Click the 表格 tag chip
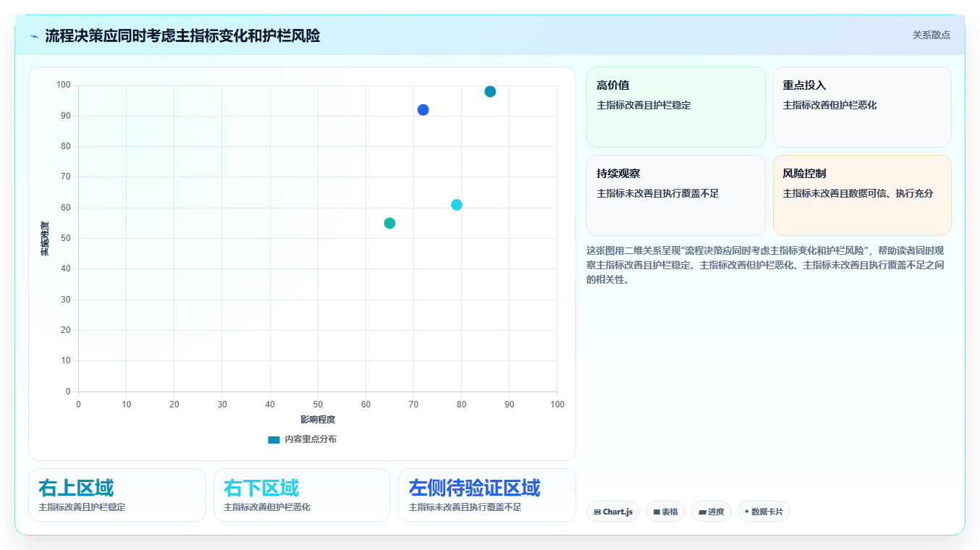 click(x=665, y=512)
